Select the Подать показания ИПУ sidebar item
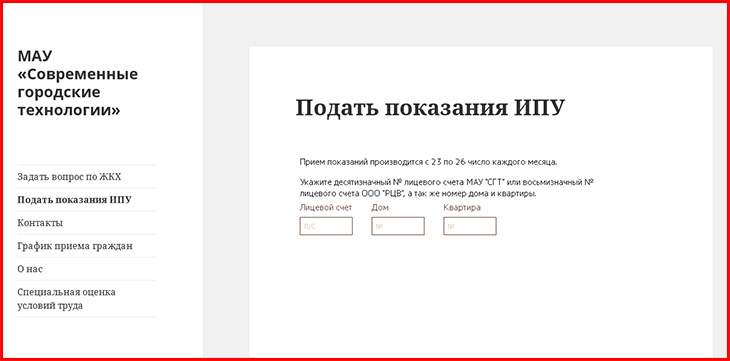Screen dimensions: 730x361 [x=74, y=200]
